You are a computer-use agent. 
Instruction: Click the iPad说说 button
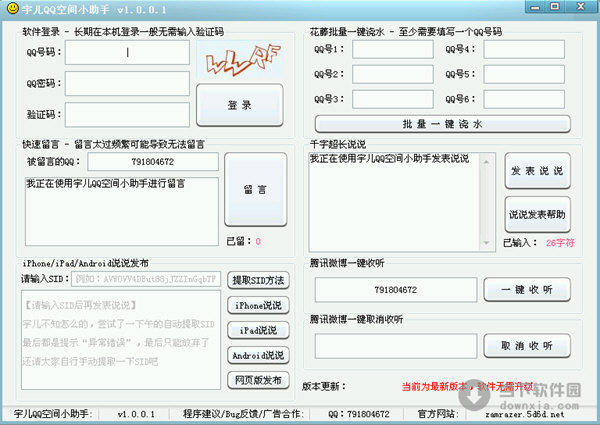click(x=258, y=330)
